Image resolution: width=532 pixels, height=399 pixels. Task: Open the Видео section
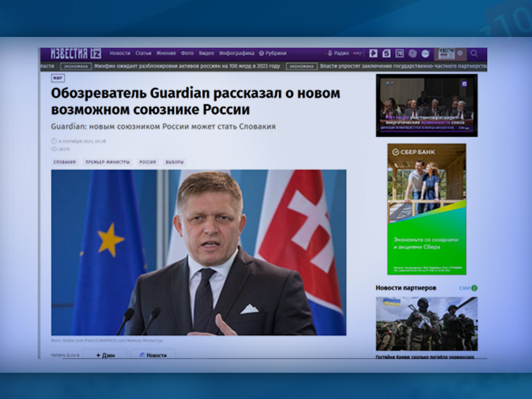click(x=207, y=53)
